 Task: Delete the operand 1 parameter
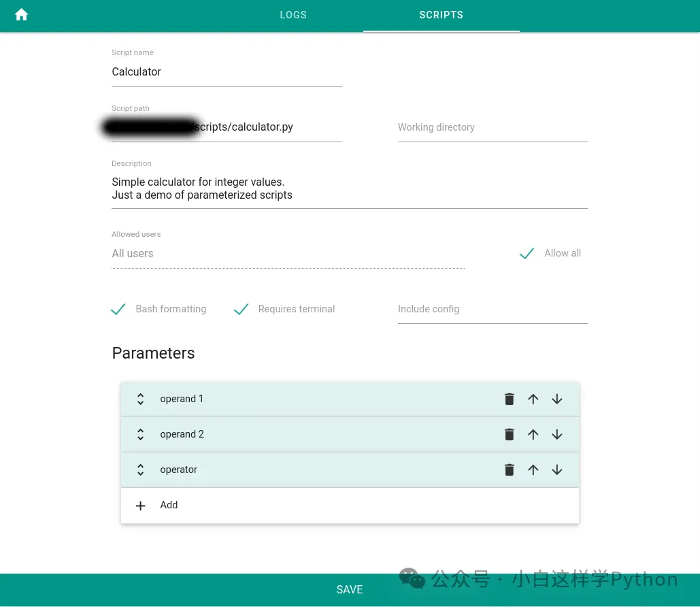509,399
